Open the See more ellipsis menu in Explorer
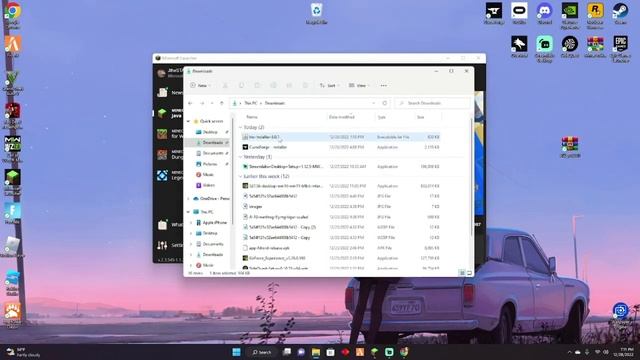The image size is (640, 360). 384,85
